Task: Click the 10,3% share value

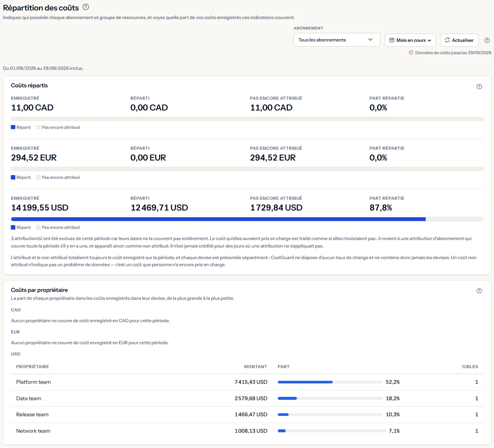Action: coord(393,414)
